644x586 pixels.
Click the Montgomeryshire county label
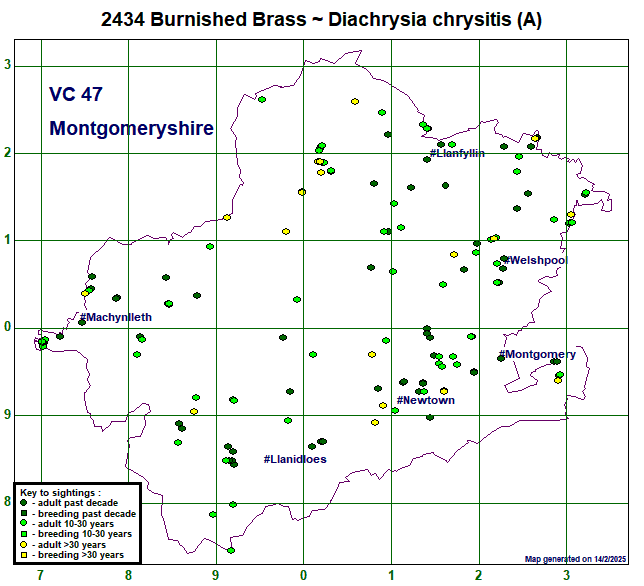(x=131, y=129)
